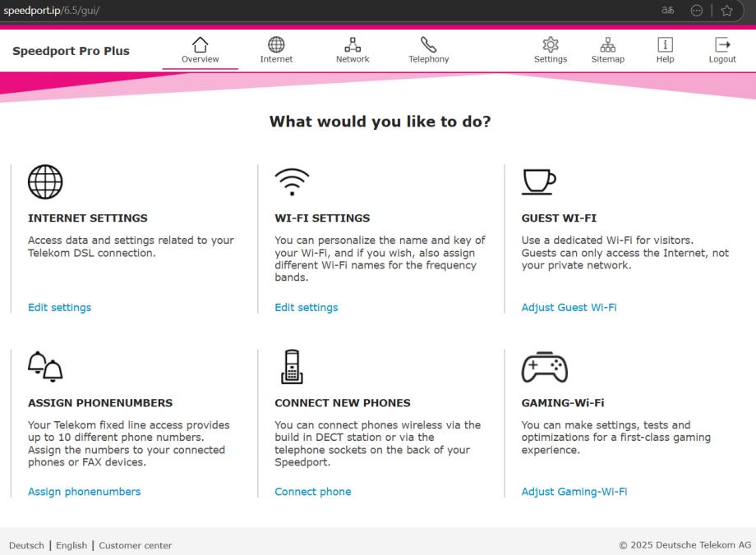
Task: Click the Network topology icon
Action: (x=353, y=44)
